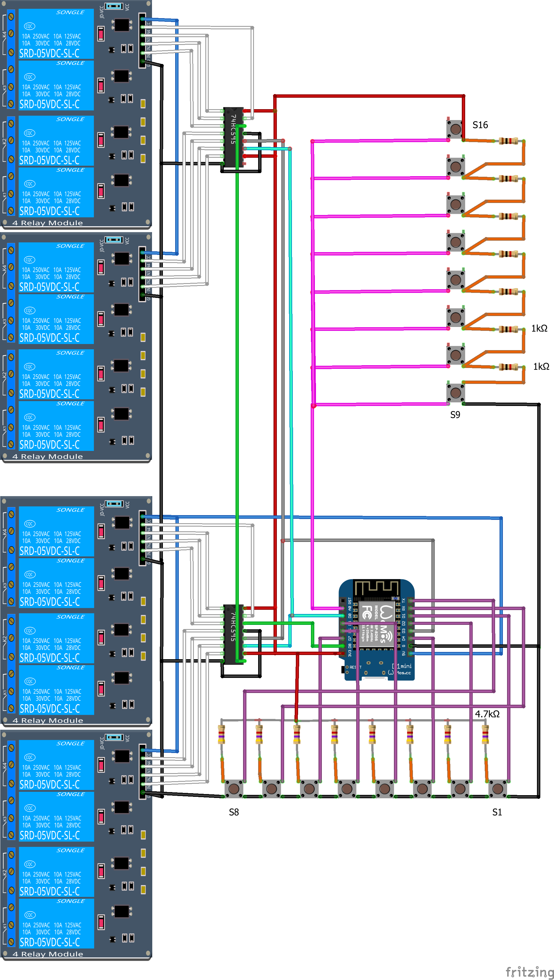Click the upper 1kΩ resistor label
554x980 pixels.
coord(539,328)
